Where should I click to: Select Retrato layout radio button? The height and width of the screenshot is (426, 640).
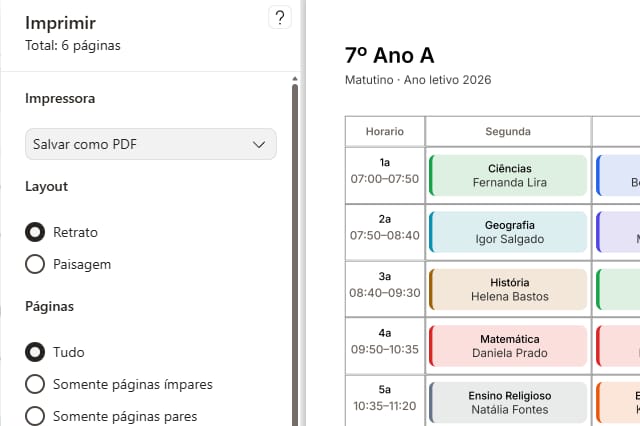[x=35, y=232]
